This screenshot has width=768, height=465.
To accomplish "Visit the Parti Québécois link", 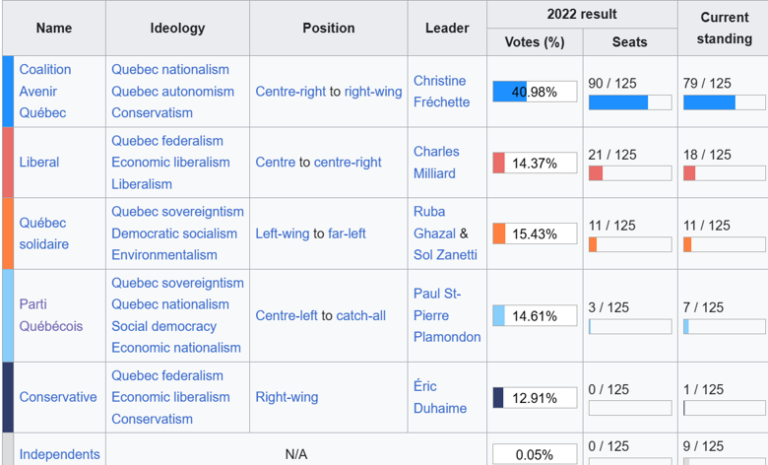I will 51,315.
